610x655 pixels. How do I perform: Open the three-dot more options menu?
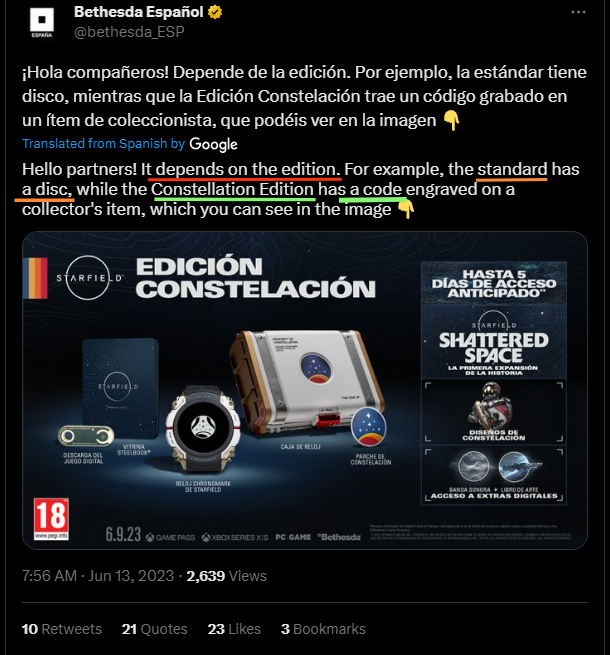(x=578, y=12)
